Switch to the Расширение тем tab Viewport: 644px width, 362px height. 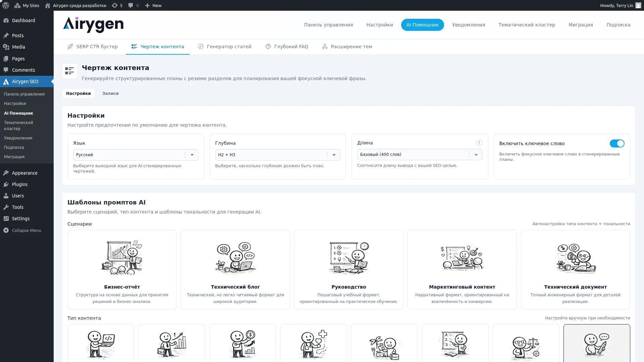[x=347, y=47]
